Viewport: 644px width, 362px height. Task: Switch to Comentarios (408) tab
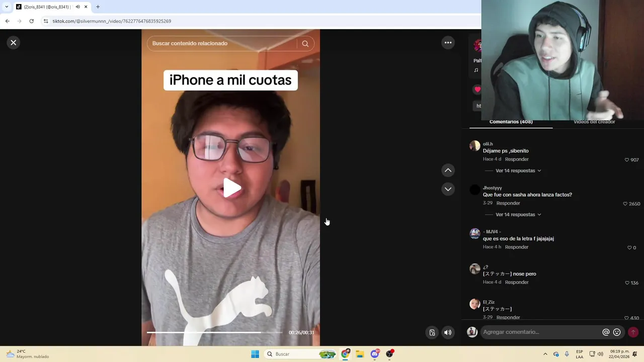click(x=511, y=122)
